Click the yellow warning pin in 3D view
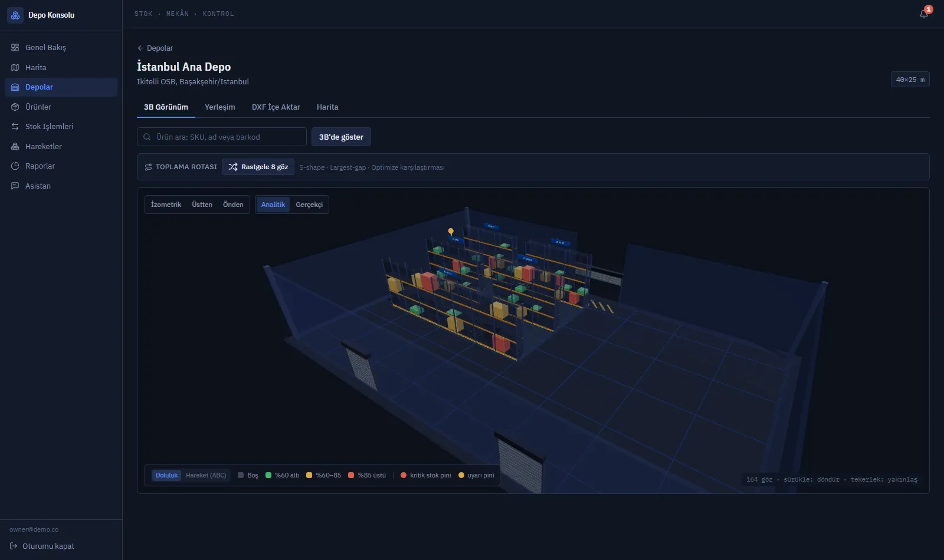Screen dimensions: 944x560 coord(451,232)
